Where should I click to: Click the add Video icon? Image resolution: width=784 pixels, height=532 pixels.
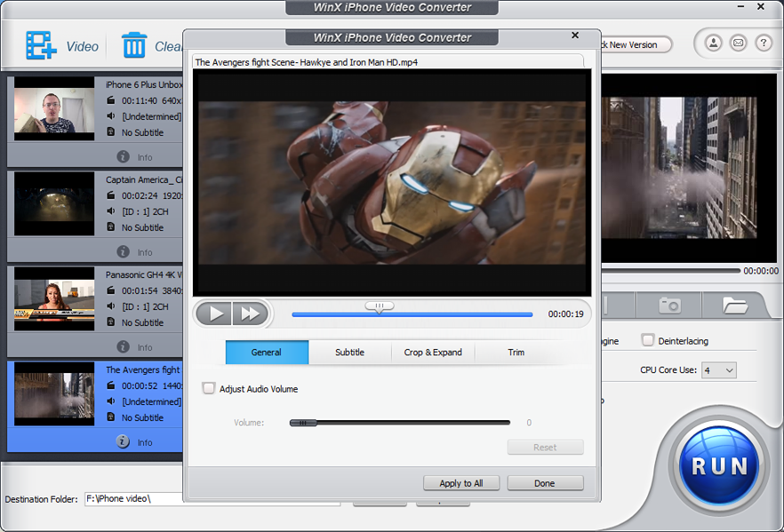click(x=41, y=45)
